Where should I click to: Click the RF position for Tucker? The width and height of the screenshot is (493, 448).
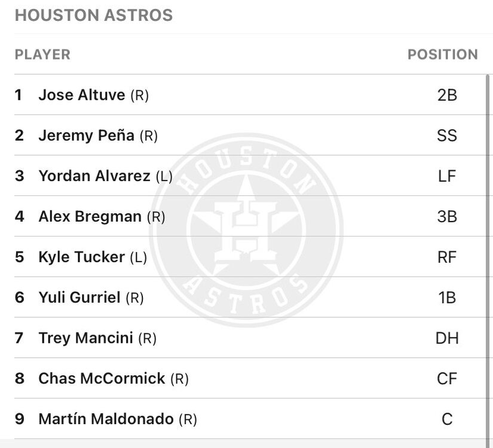coord(447,257)
